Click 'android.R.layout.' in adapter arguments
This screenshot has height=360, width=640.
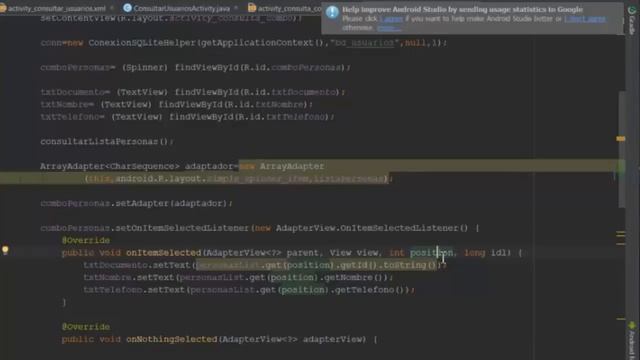pyautogui.click(x=160, y=179)
